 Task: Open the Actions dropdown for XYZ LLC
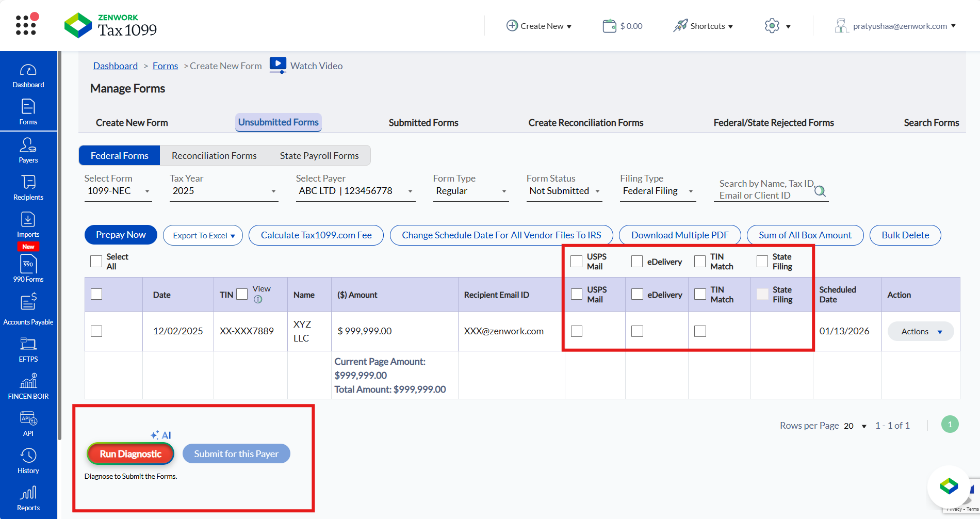pyautogui.click(x=921, y=331)
